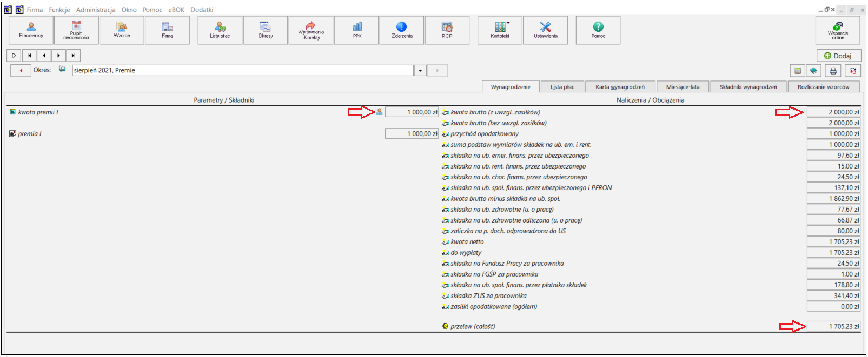Viewport: 868px width, 357px height.
Task: Select the premia I row label
Action: (30, 134)
